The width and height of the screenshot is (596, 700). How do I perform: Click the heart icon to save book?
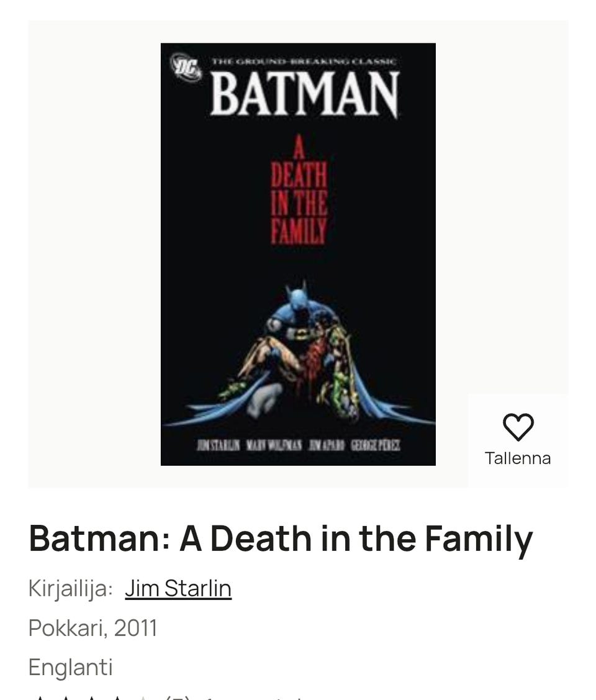tap(518, 427)
